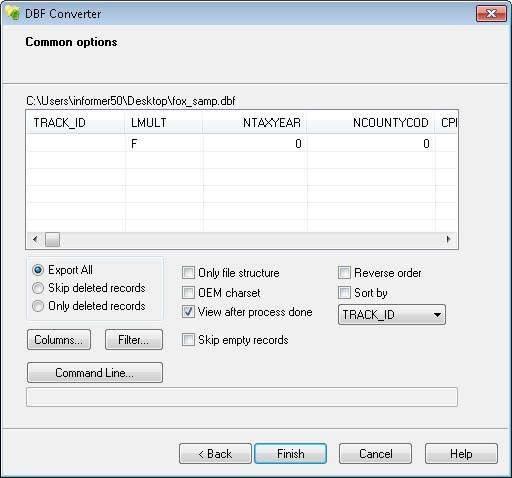This screenshot has height=478, width=512.
Task: Cancel the conversion wizard
Action: 375,454
